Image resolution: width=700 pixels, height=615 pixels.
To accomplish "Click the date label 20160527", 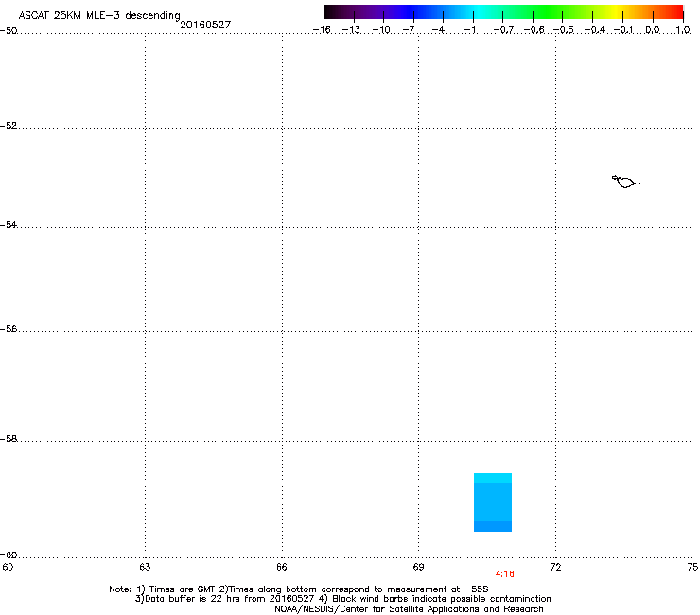I will pyautogui.click(x=205, y=25).
